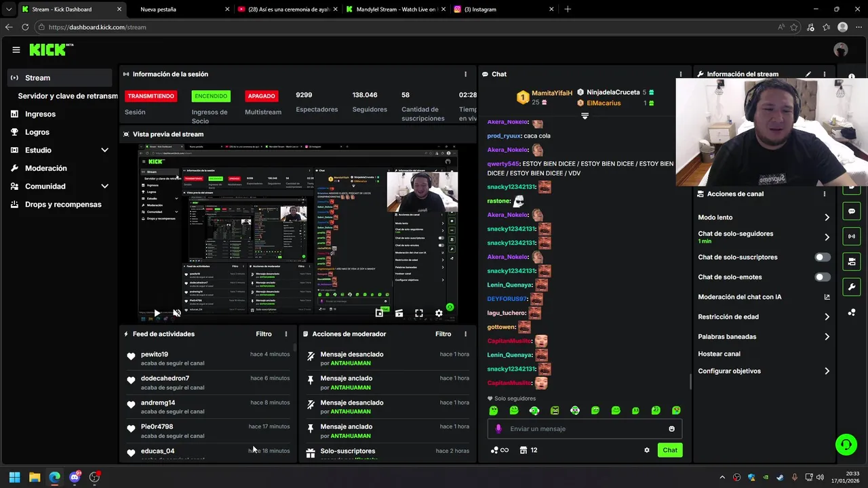This screenshot has width=868, height=488.
Task: Open the chat bubble icon in right sidebar
Action: click(852, 211)
